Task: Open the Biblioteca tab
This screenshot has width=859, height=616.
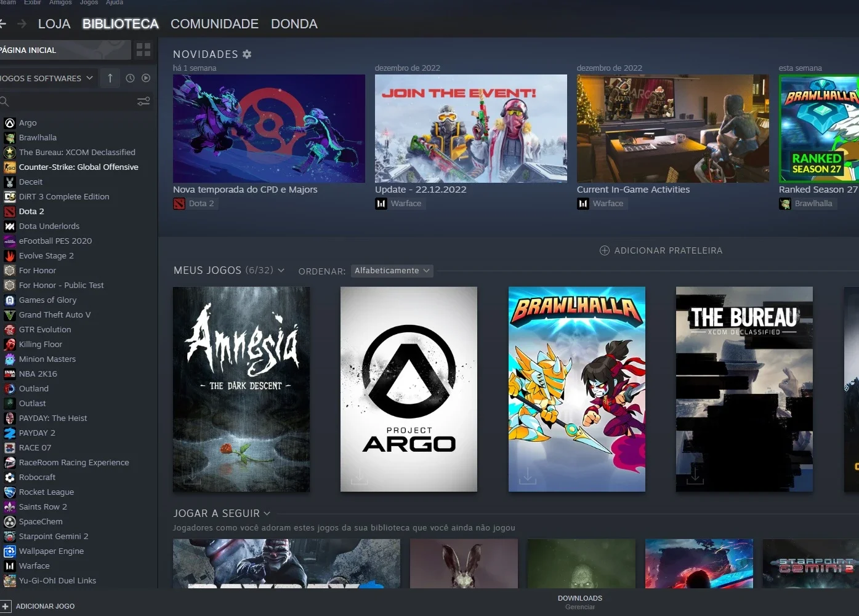Action: point(121,24)
